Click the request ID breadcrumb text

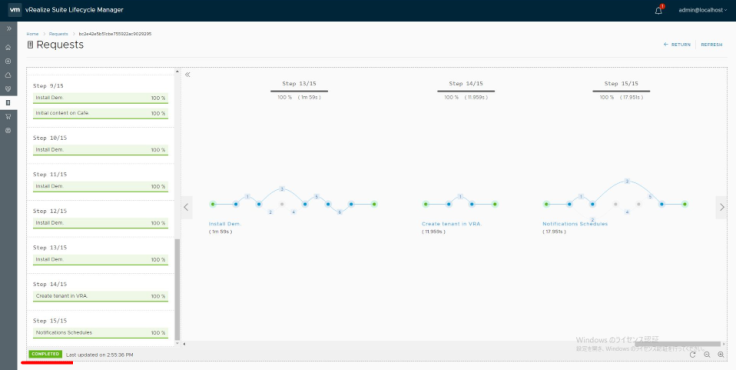point(115,34)
